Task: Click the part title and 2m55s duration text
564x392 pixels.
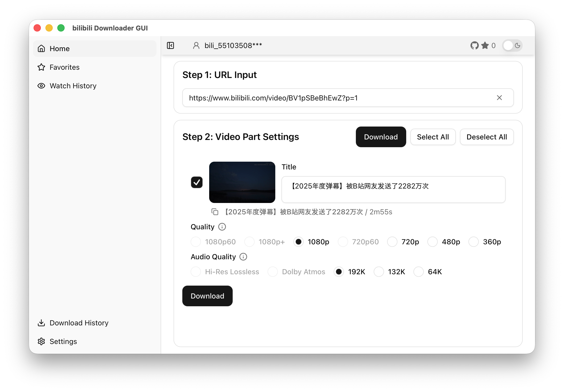Action: (307, 212)
